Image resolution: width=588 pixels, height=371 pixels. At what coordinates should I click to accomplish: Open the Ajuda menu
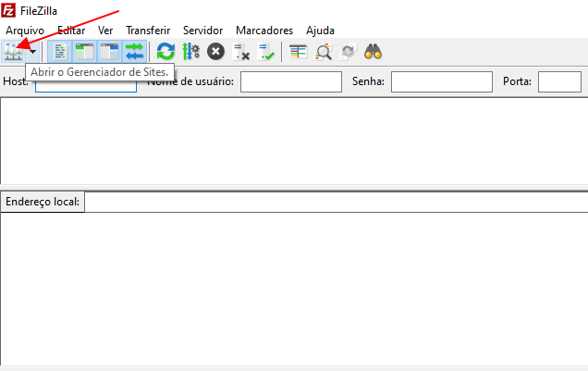(x=320, y=31)
